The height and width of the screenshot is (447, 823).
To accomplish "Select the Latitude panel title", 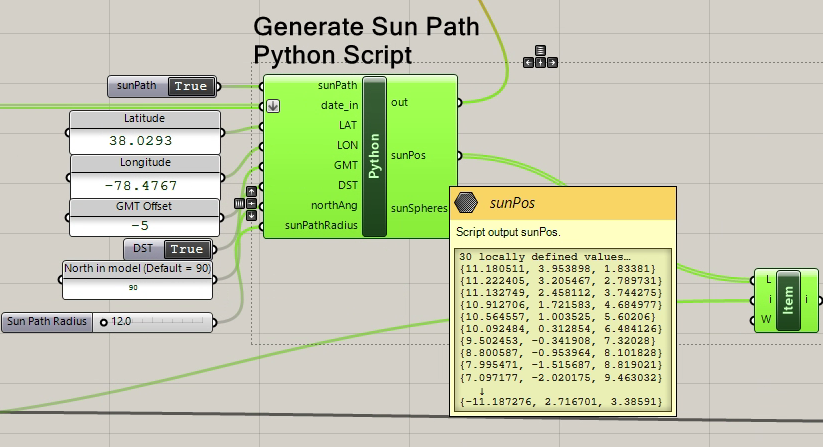I will (x=144, y=119).
